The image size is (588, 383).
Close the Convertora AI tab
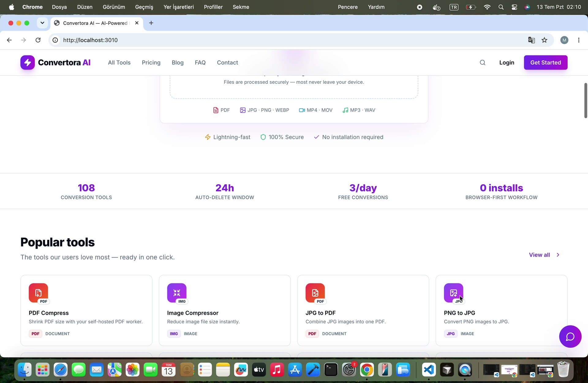[137, 23]
